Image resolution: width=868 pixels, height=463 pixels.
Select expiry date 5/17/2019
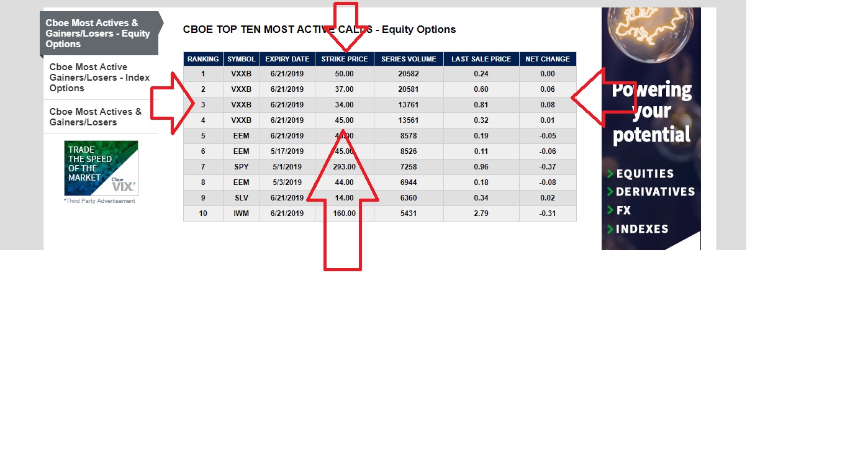(287, 151)
